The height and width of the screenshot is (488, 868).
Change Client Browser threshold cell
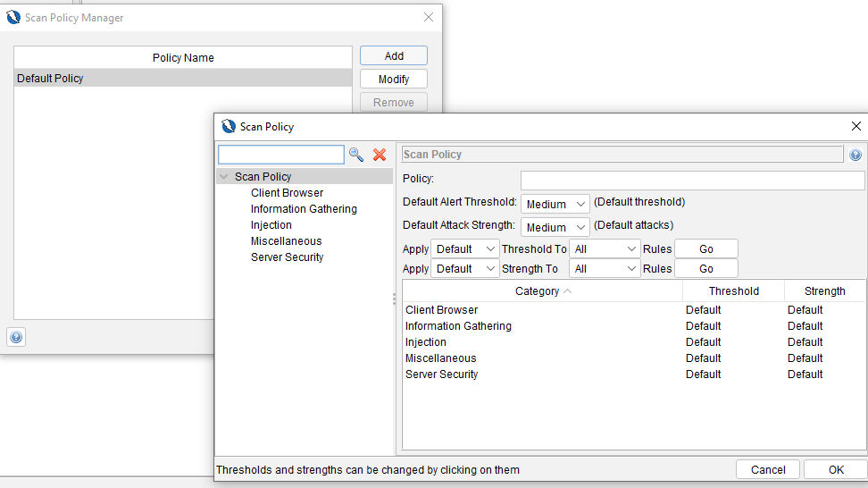733,309
